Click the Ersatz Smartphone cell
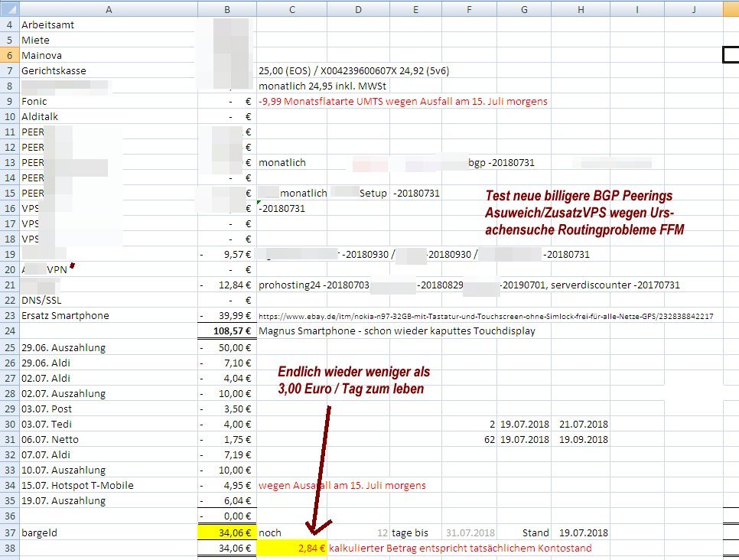Screen dimensions: 739x560 coord(107,316)
